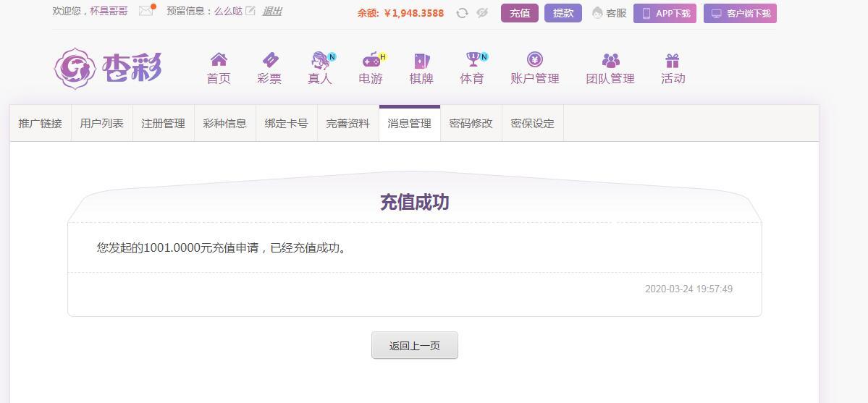Switch to 彩种信息 tab

click(224, 124)
